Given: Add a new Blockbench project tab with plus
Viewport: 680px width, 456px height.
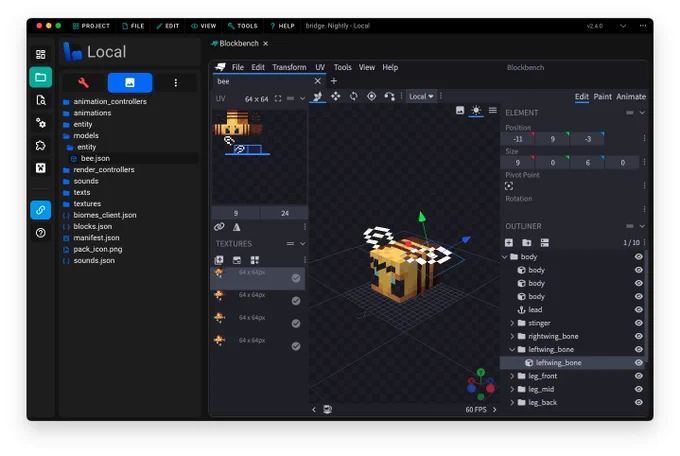Looking at the screenshot, I should tap(334, 81).
